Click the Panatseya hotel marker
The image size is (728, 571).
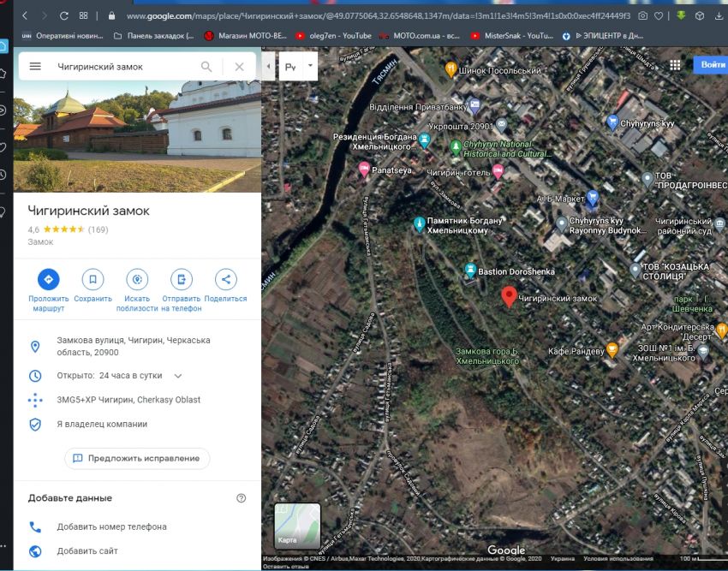pos(365,170)
